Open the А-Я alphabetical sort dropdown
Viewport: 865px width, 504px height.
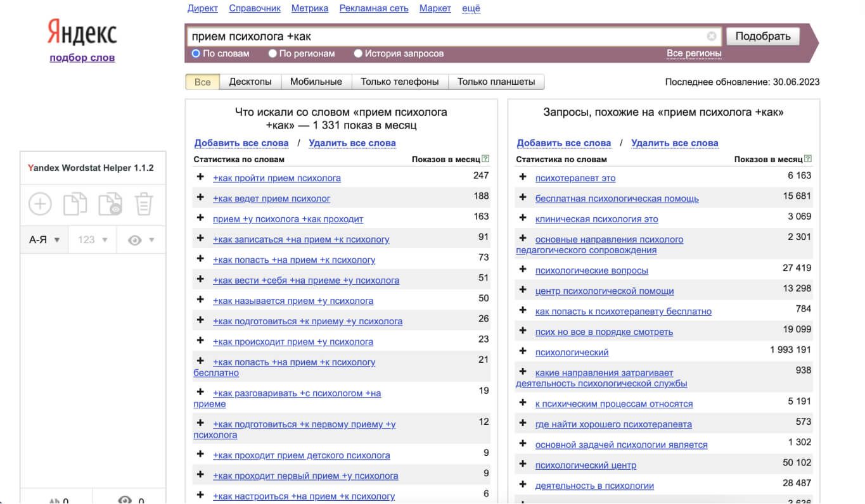(44, 239)
